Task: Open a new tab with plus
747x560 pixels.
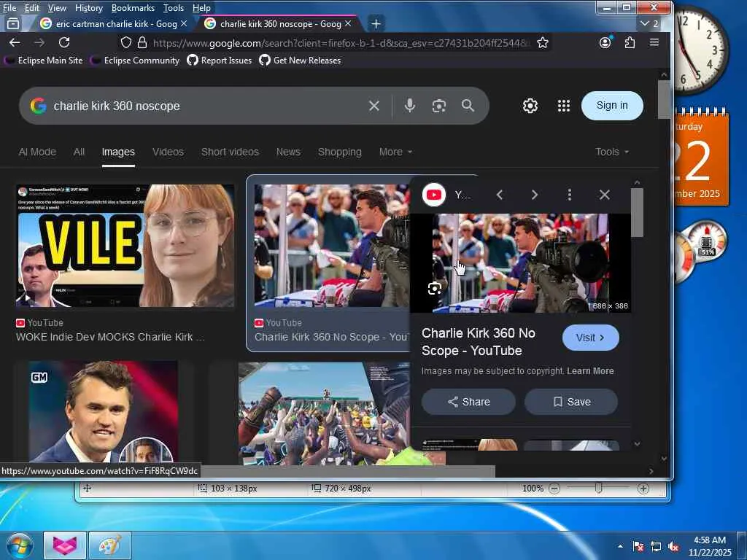Action: click(376, 24)
